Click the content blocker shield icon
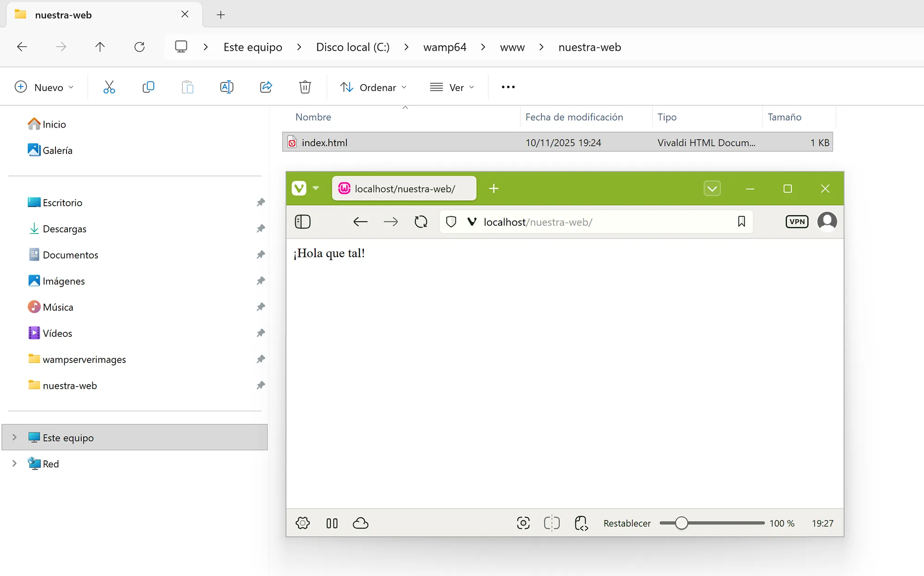This screenshot has height=576, width=924. 451,222
